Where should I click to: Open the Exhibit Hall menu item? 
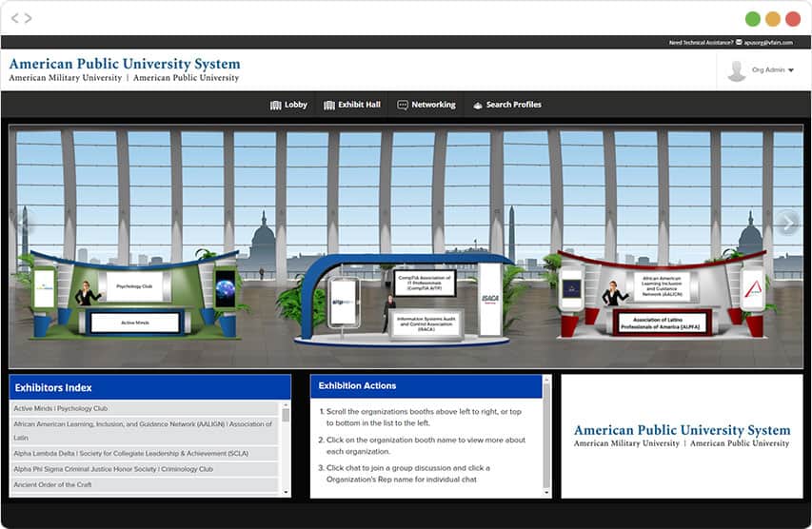352,105
